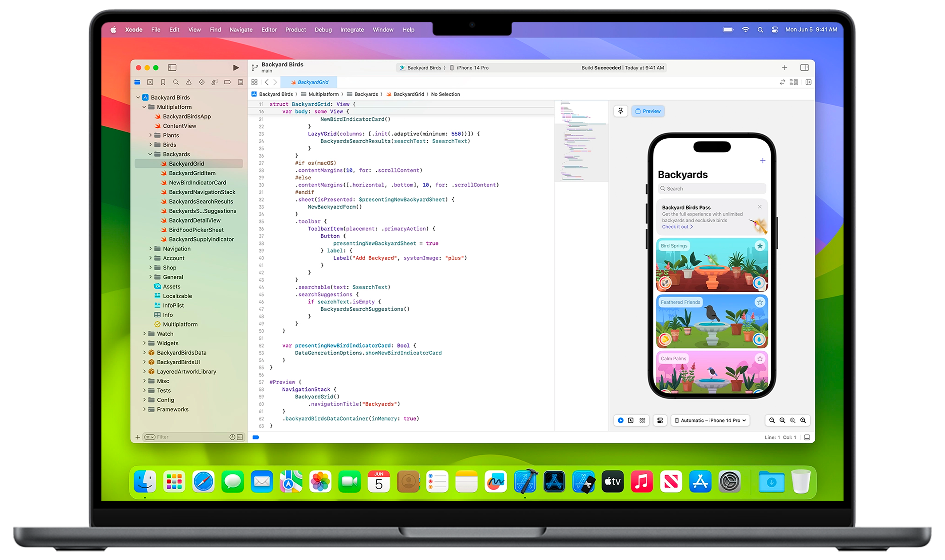This screenshot has width=945, height=560.
Task: Toggle code review comparison arrows
Action: 782,82
